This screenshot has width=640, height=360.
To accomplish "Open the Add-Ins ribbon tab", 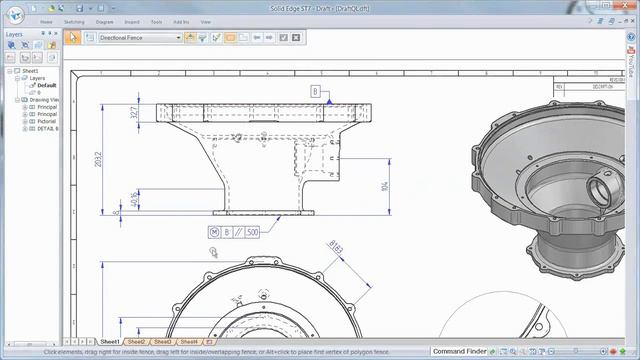I will [x=181, y=22].
